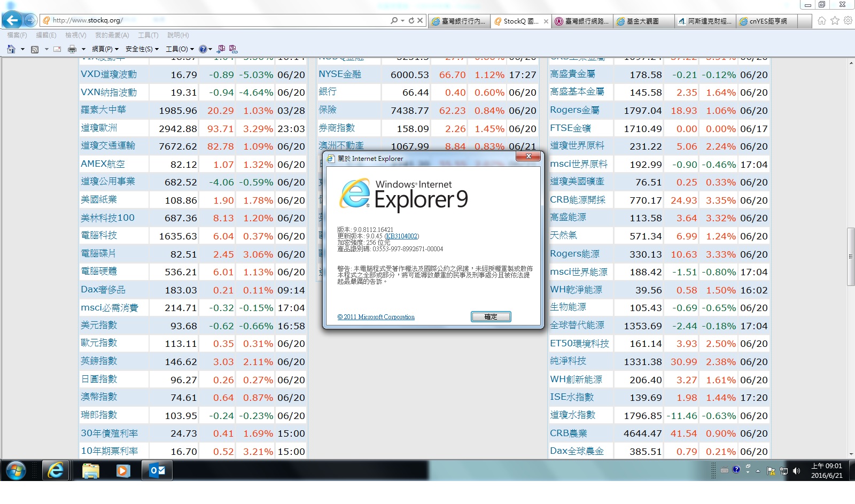Switch to the cnYES鉅亨網 tab
855x504 pixels.
point(767,21)
